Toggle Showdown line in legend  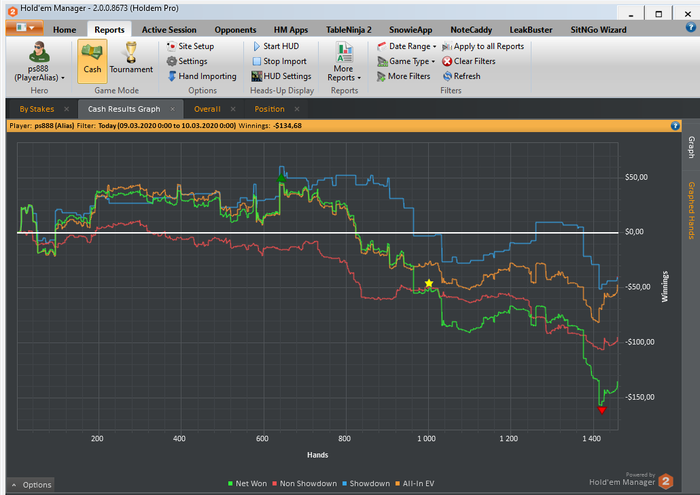(366, 483)
